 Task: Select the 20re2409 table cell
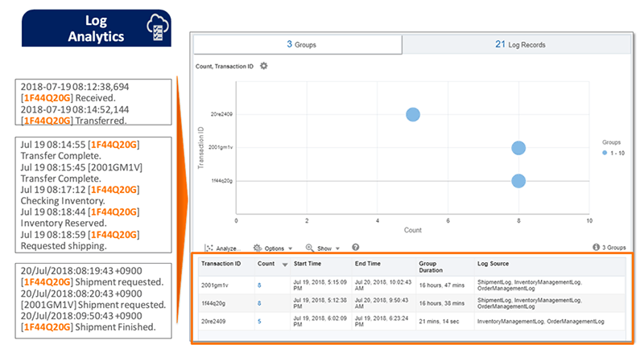click(x=213, y=322)
